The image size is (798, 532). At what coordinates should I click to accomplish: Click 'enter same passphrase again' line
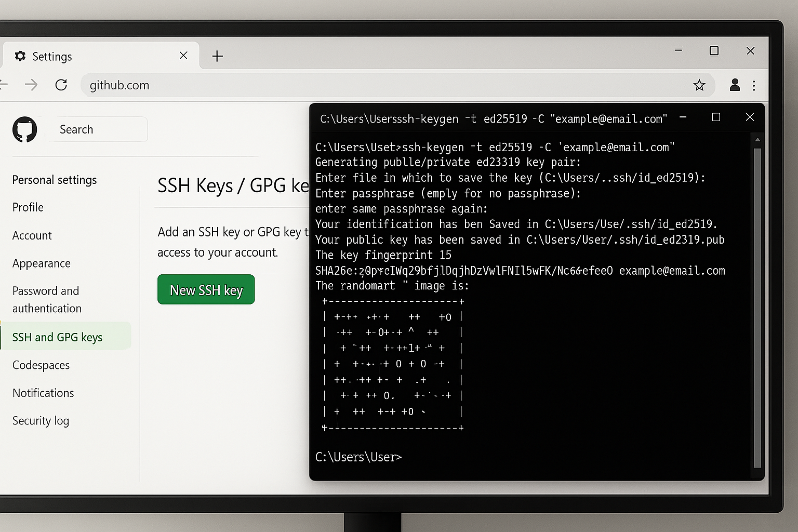pyautogui.click(x=402, y=209)
